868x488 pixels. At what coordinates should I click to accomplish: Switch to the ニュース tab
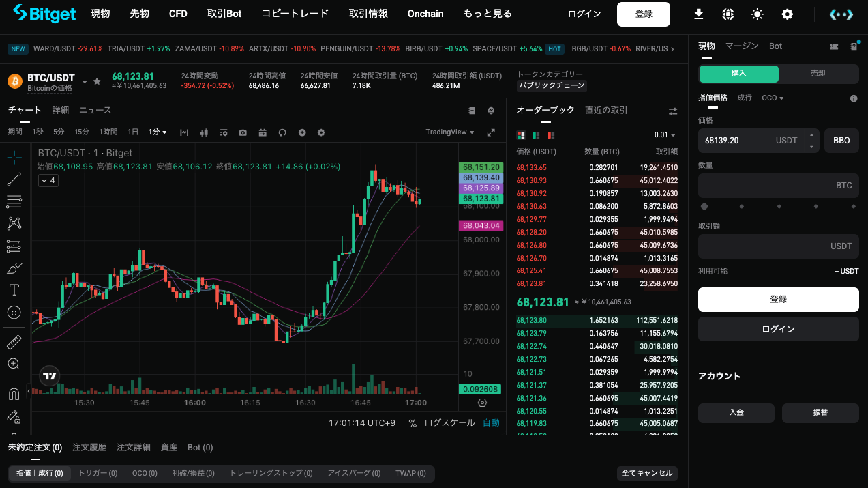pyautogui.click(x=95, y=110)
